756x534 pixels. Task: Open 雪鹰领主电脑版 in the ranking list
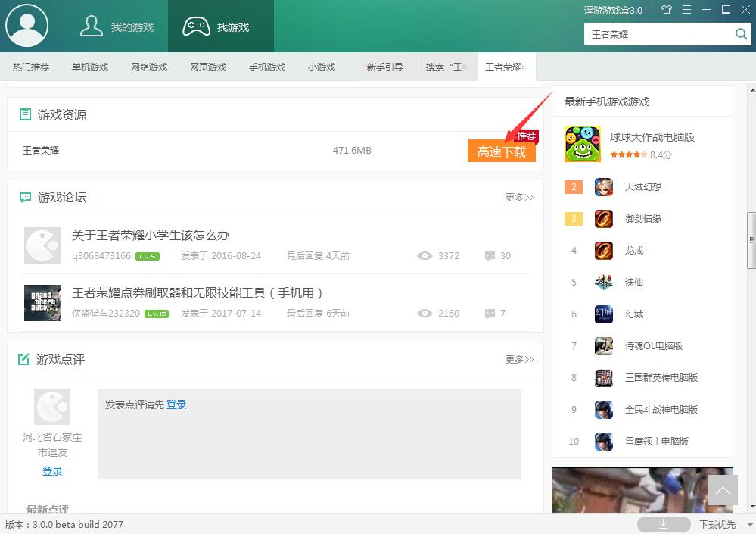pyautogui.click(x=657, y=442)
